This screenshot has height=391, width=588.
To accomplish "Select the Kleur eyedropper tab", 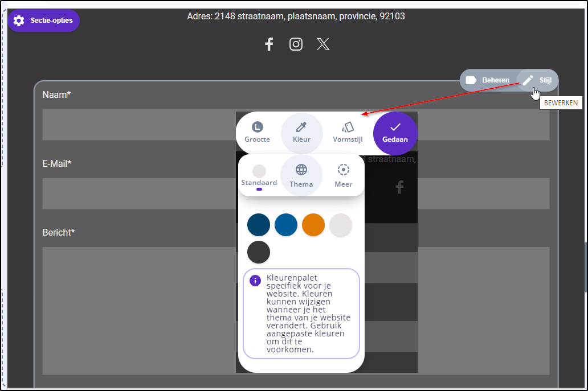I will pos(301,132).
